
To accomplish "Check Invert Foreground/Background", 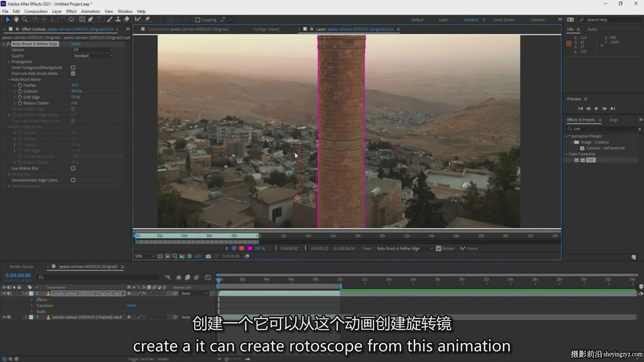I will (73, 68).
